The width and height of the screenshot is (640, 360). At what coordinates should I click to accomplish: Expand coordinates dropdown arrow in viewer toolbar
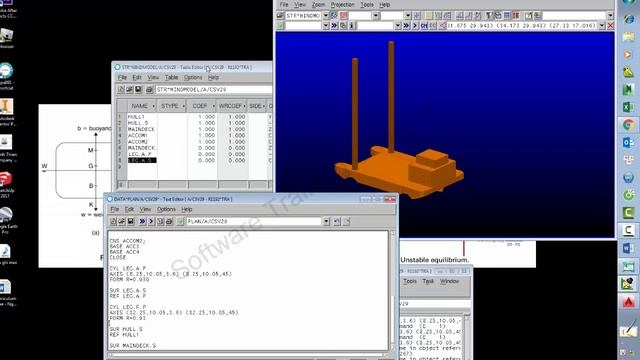coord(602,25)
